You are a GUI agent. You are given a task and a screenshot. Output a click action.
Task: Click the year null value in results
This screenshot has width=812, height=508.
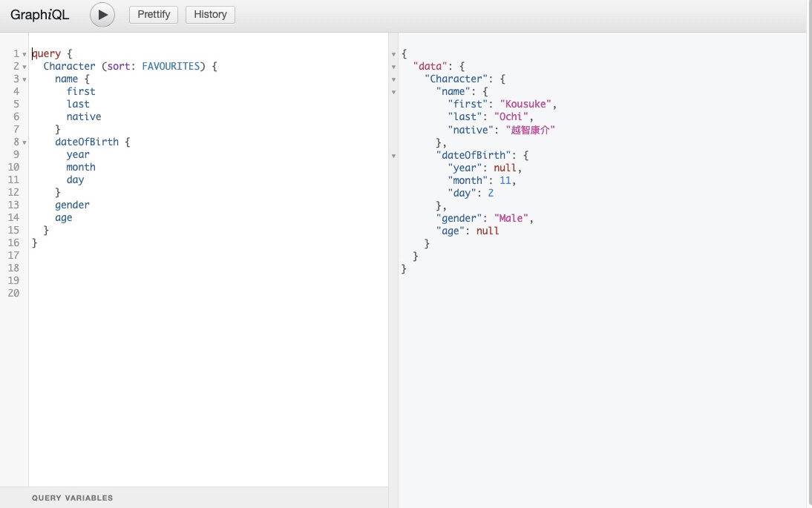coord(505,168)
